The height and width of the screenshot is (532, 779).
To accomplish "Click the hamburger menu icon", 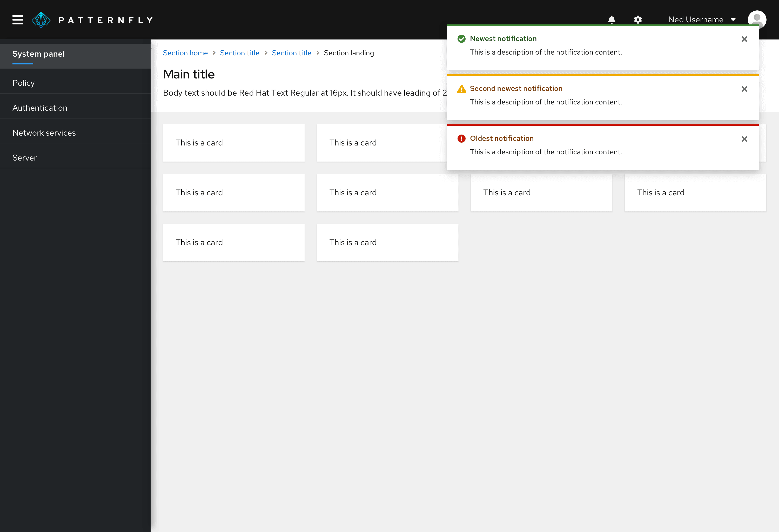I will point(17,19).
